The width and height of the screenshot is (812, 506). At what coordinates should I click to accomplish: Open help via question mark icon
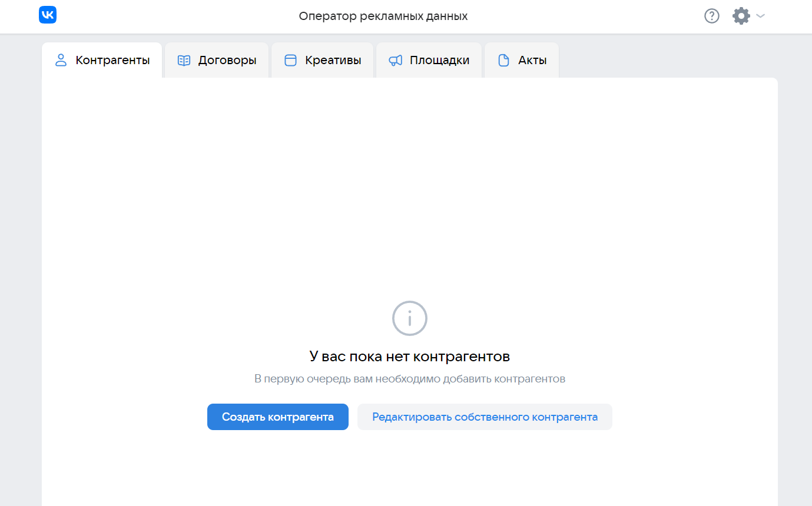point(712,16)
